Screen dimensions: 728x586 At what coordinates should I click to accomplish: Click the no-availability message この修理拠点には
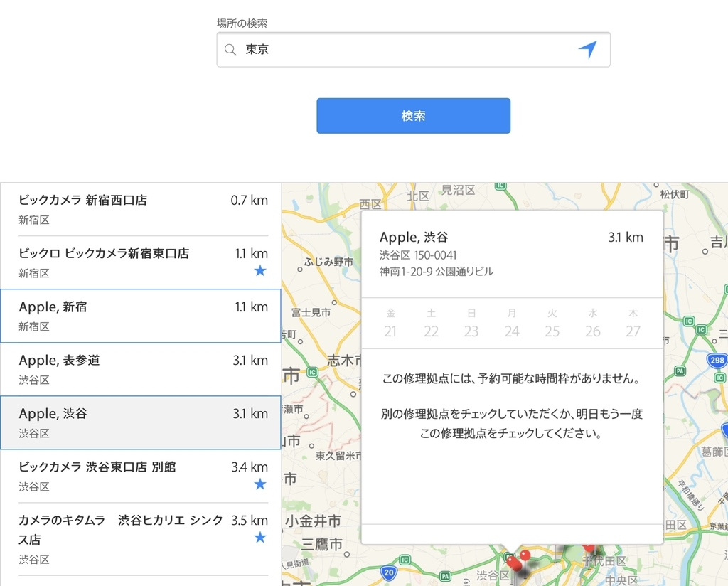512,378
